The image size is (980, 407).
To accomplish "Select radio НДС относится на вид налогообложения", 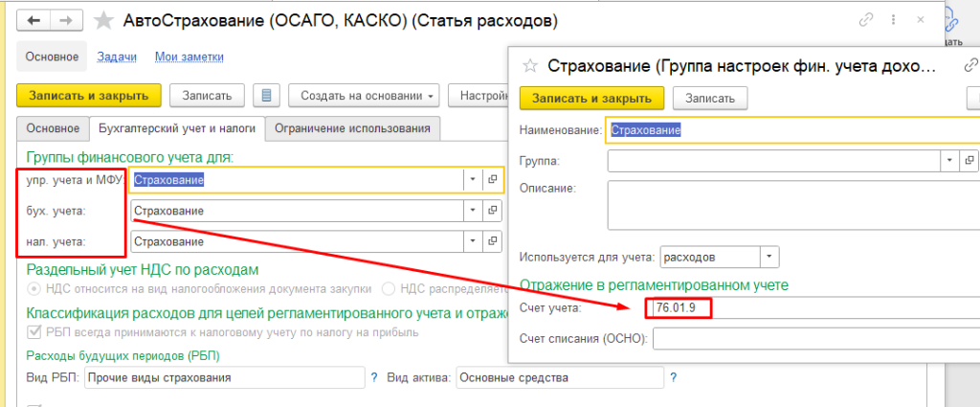I will tap(35, 288).
